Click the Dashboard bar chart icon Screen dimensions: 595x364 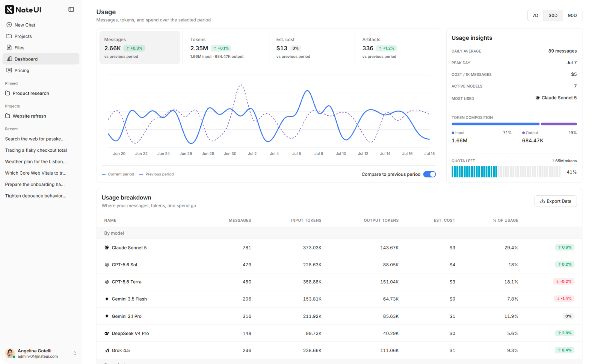tap(9, 59)
